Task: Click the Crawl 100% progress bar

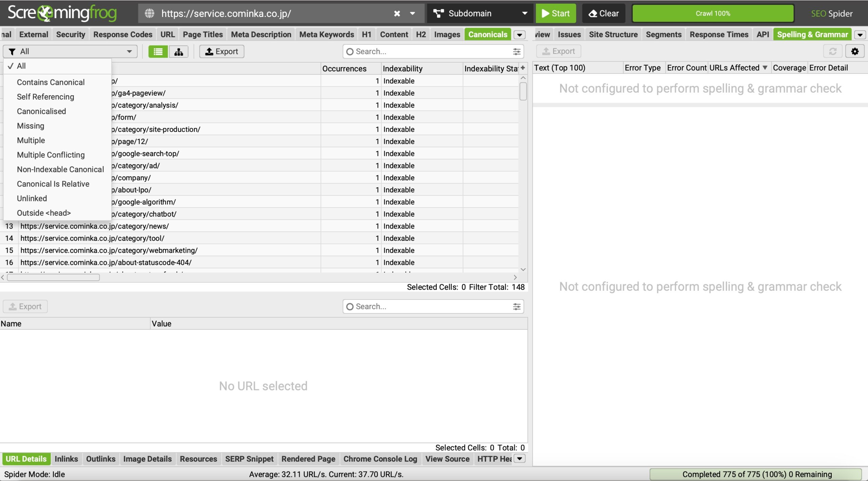Action: 713,14
